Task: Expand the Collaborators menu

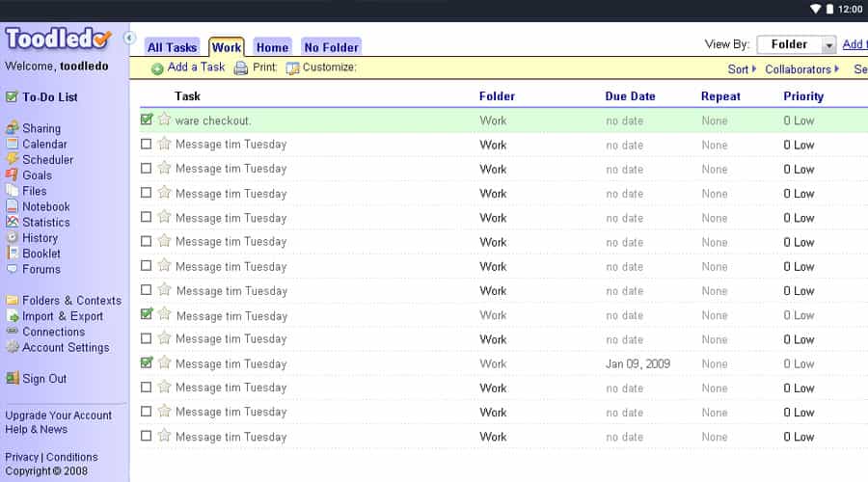Action: 801,69
